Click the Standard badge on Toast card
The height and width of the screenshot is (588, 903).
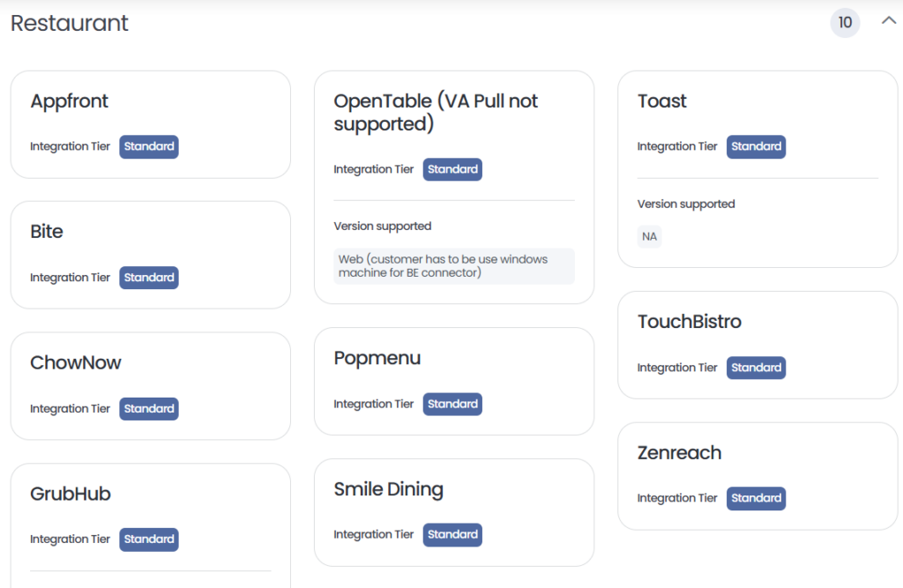pos(756,146)
